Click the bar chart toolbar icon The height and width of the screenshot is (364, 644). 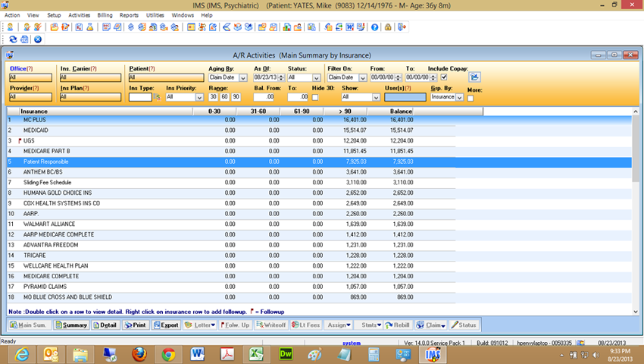coord(286,27)
